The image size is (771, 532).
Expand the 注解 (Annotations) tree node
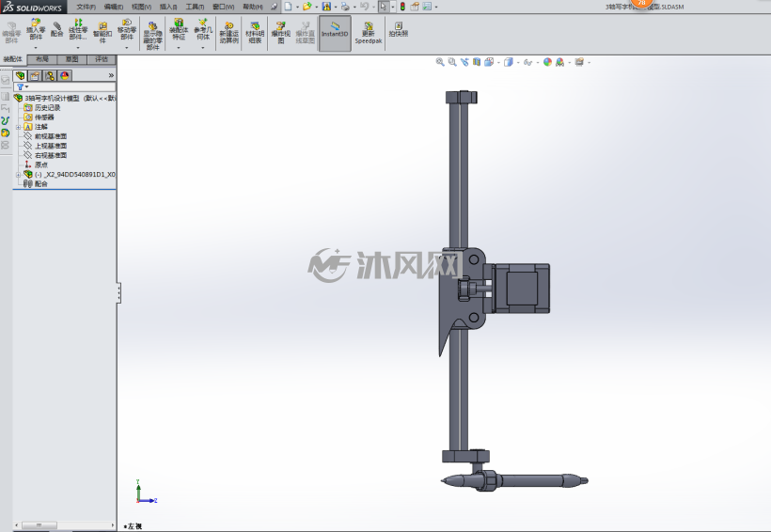click(x=18, y=127)
